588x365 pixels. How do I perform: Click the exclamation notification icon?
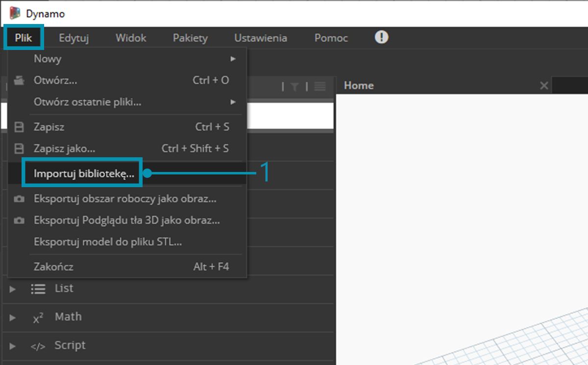pyautogui.click(x=382, y=37)
